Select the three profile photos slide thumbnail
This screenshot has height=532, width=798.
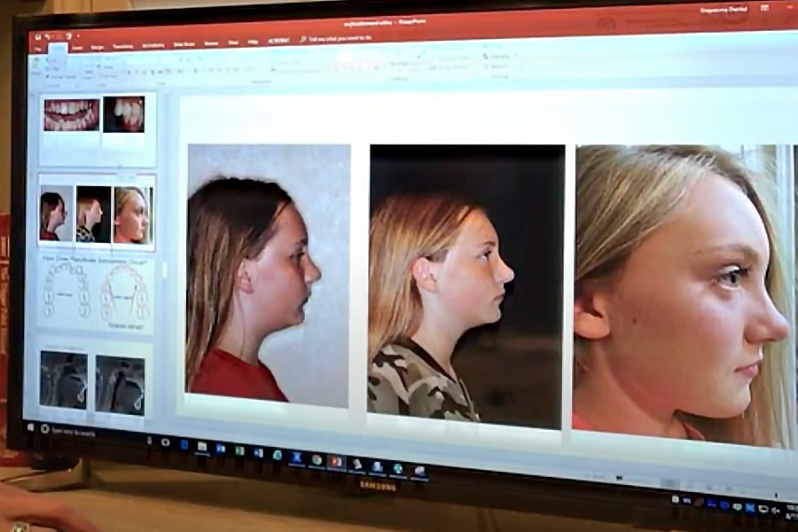[x=97, y=213]
